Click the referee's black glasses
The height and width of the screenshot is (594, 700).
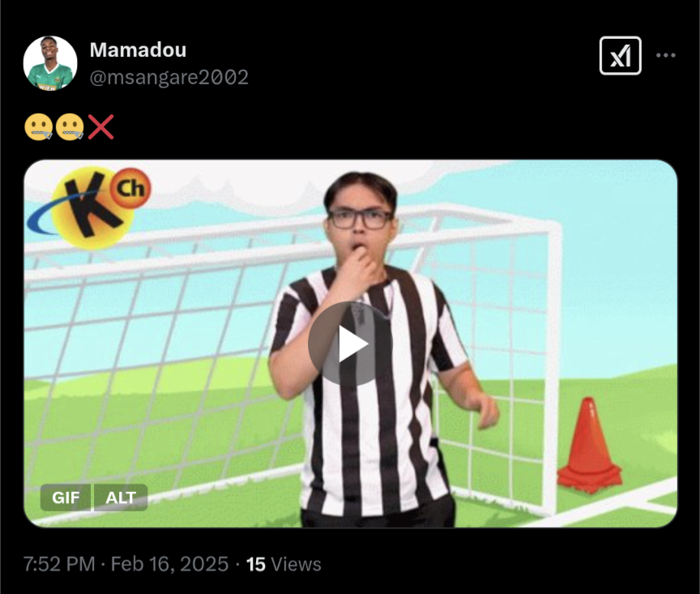(x=360, y=219)
